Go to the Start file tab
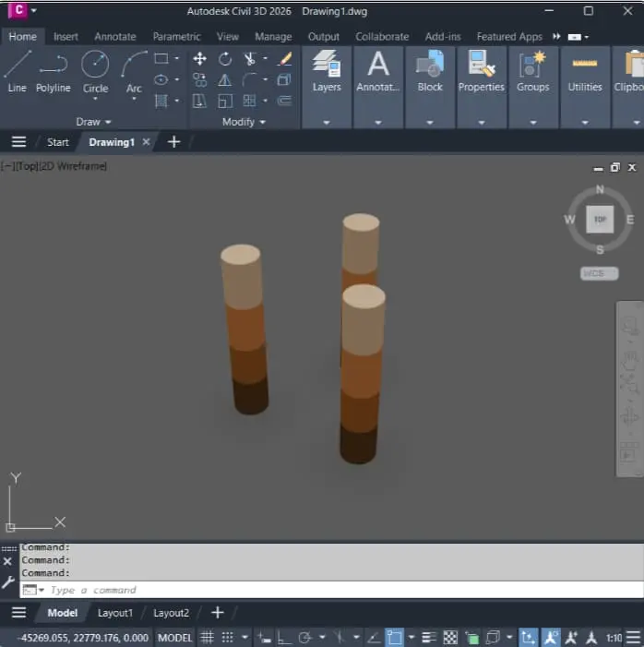644x647 pixels. pyautogui.click(x=58, y=142)
